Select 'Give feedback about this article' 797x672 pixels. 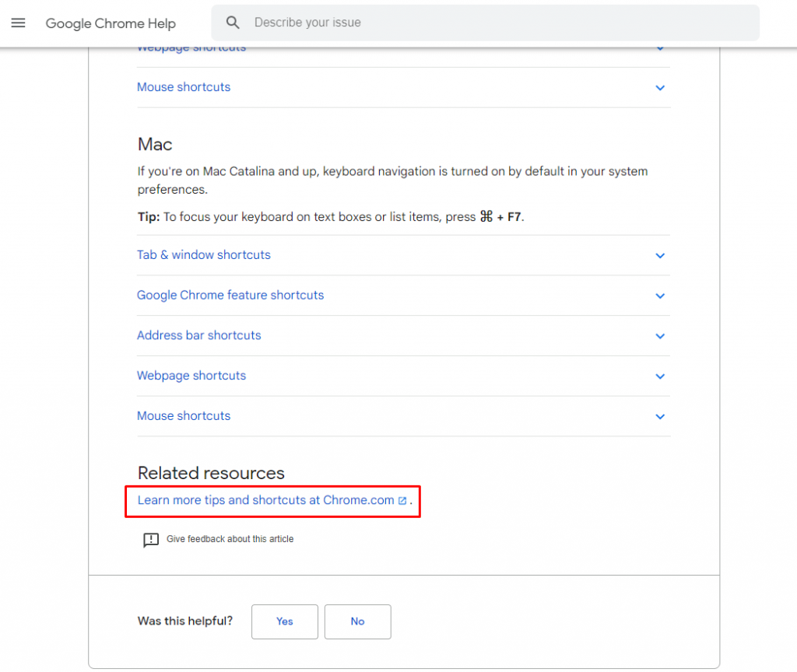230,539
